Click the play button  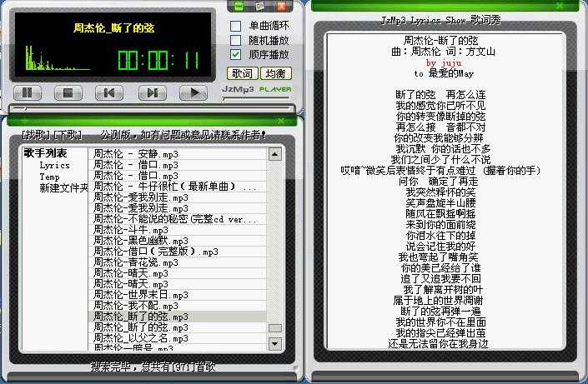point(193,92)
